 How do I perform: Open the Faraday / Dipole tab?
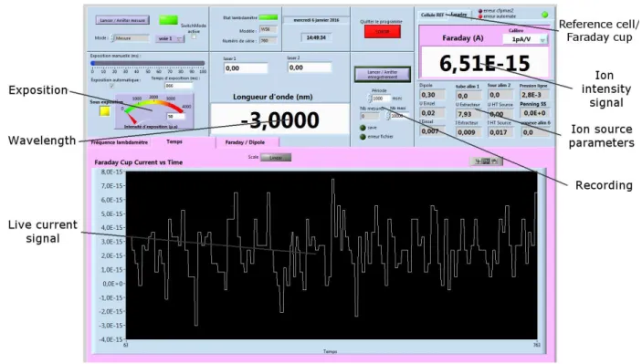point(247,142)
